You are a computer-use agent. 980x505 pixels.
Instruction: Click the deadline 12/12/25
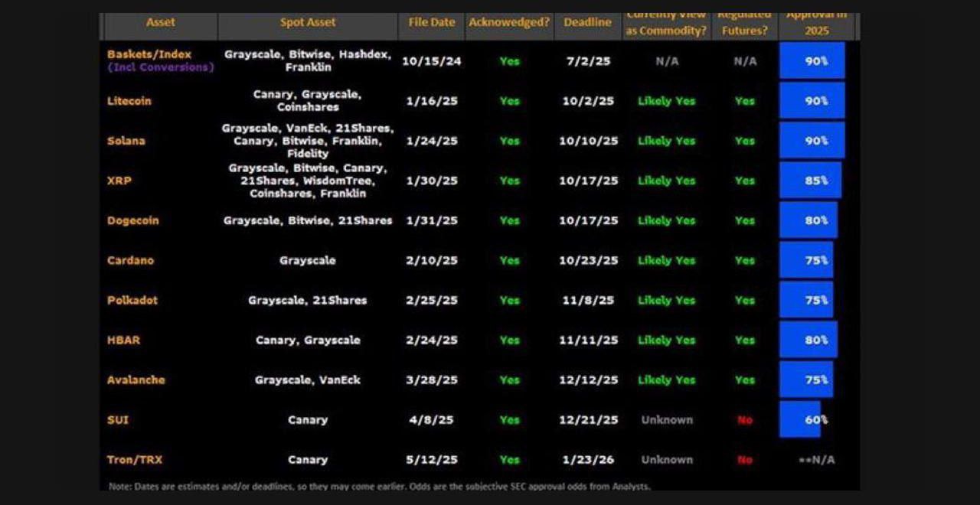[x=588, y=380]
